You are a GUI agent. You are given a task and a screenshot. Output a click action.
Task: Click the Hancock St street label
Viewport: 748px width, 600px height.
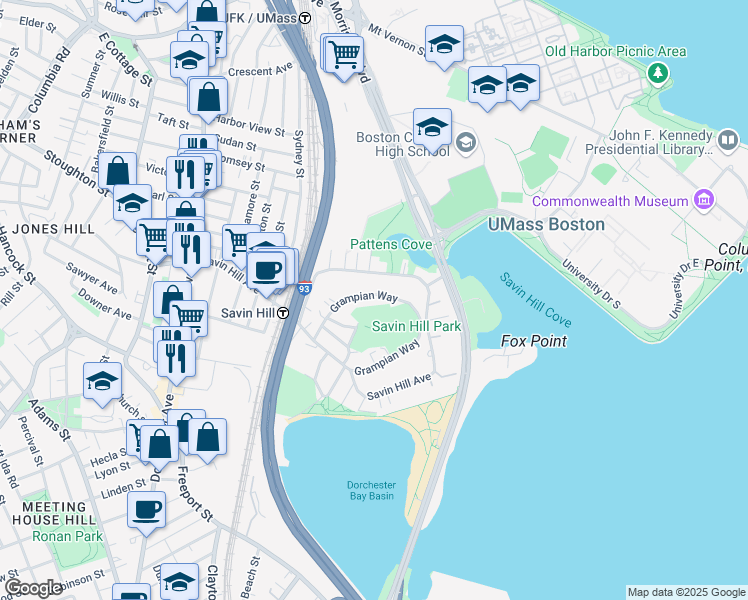click(x=17, y=256)
